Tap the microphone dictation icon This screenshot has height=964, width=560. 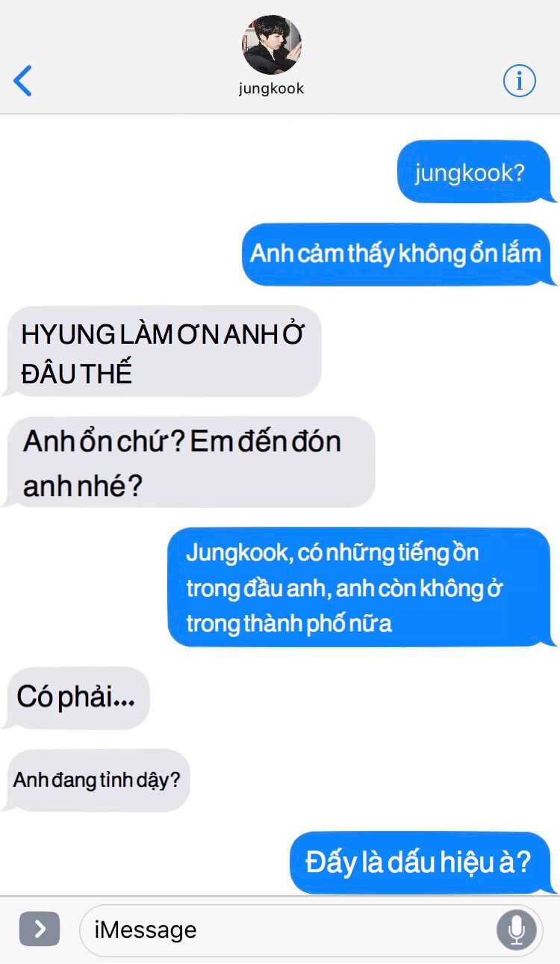tap(517, 930)
